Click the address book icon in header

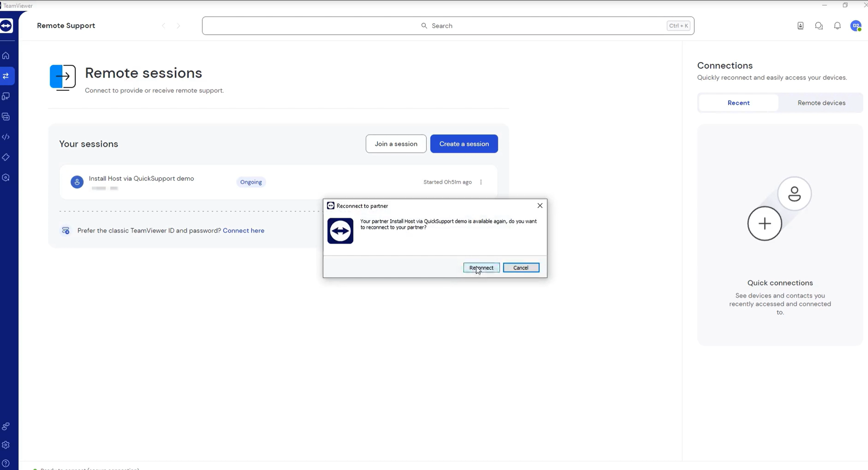800,26
